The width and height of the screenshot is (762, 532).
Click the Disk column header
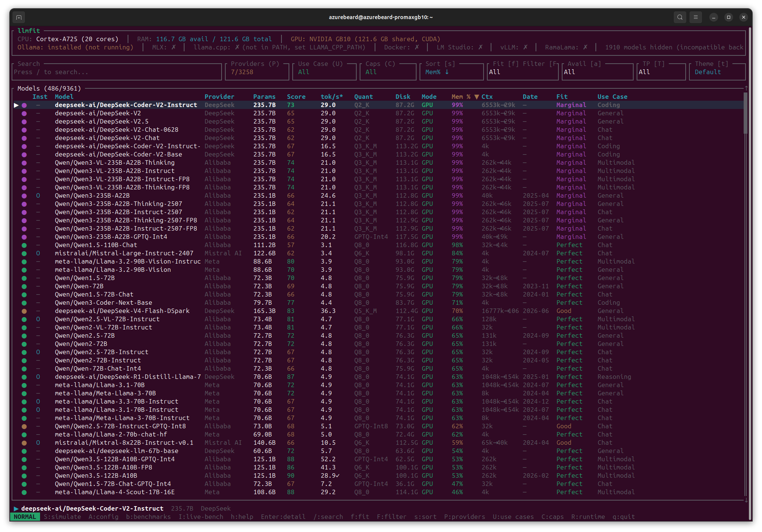click(x=403, y=97)
